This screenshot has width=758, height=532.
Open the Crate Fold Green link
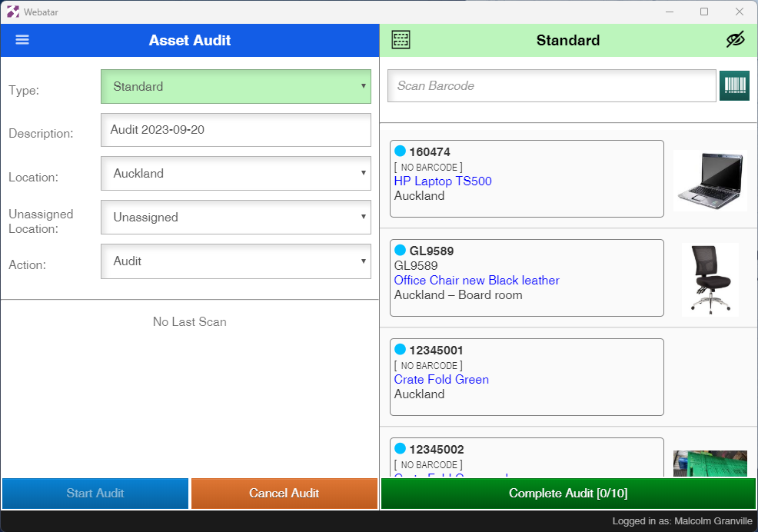(x=441, y=379)
